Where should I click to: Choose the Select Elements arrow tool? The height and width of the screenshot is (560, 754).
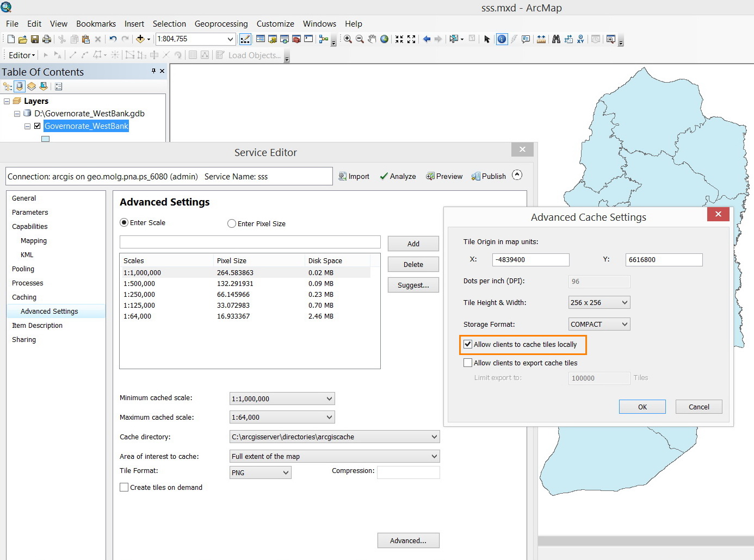coord(487,39)
